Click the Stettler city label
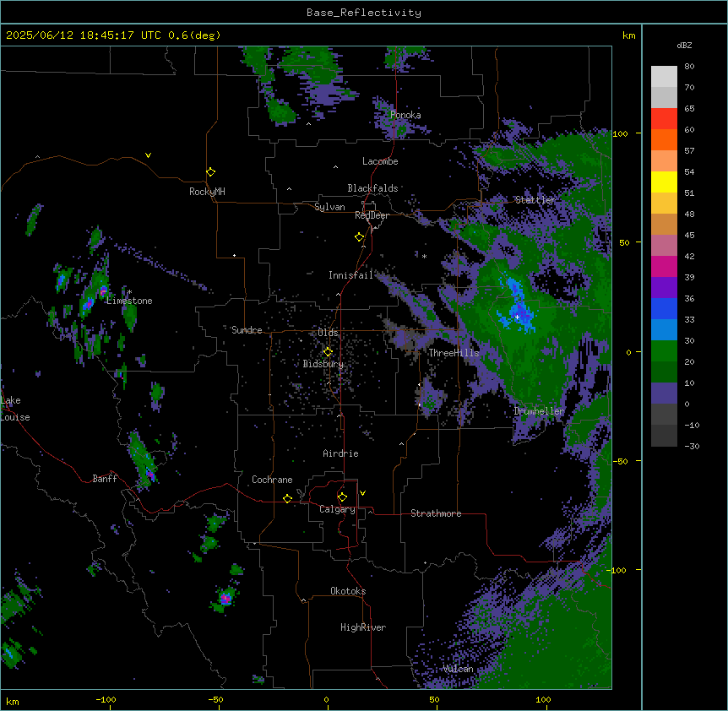This screenshot has width=728, height=711. click(535, 200)
